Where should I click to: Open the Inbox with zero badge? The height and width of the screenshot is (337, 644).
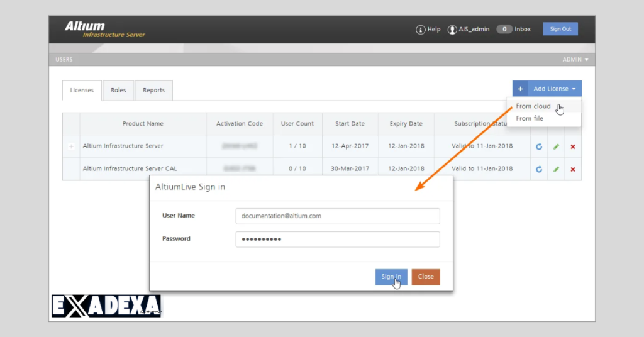[x=514, y=30]
